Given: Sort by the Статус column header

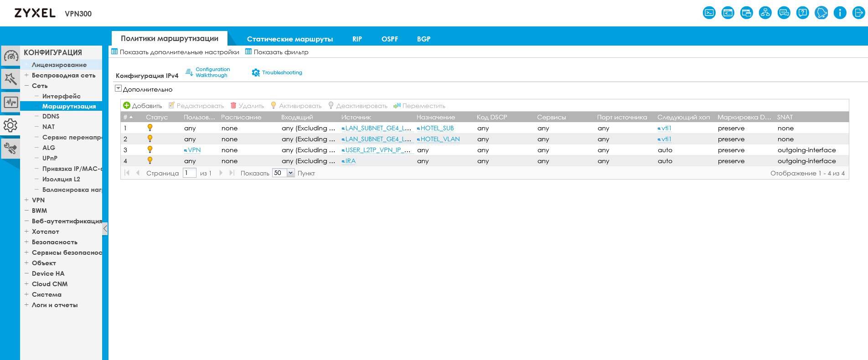Looking at the screenshot, I should point(157,117).
